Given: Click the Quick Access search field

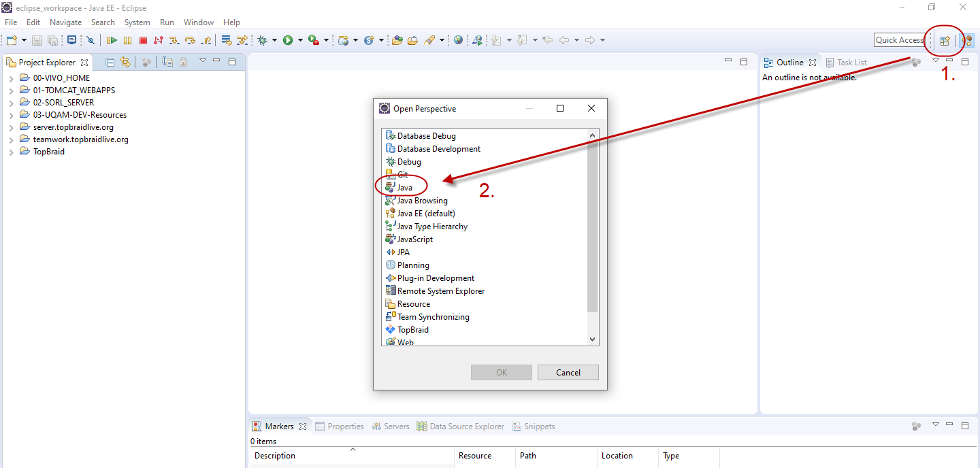Looking at the screenshot, I should [900, 40].
